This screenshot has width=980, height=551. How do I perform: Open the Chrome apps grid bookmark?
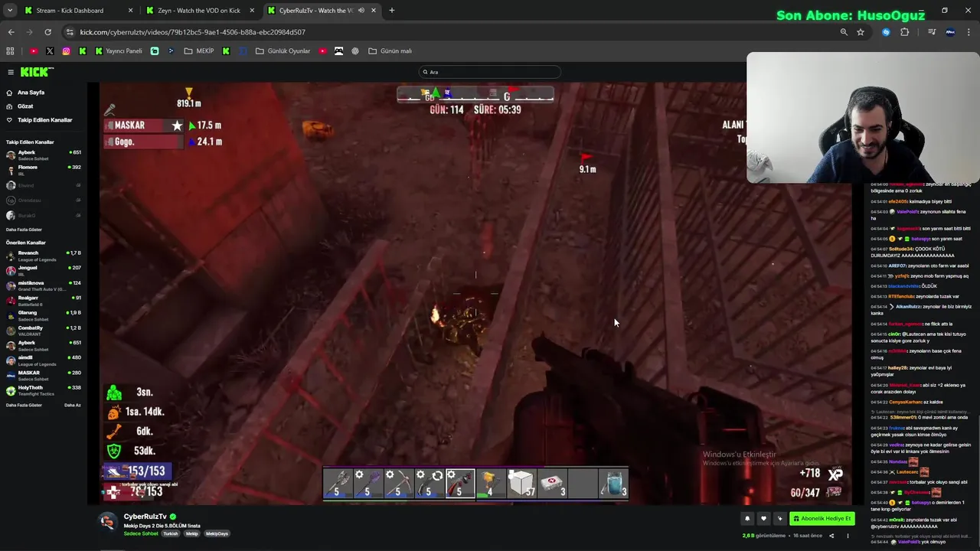tap(10, 51)
